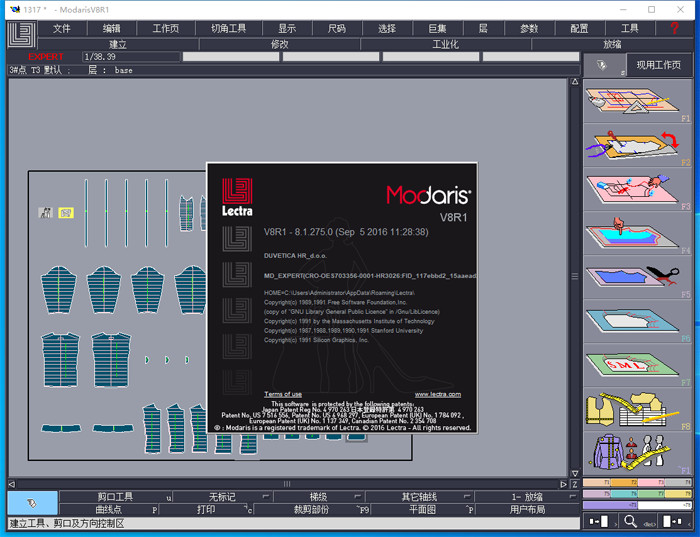700x537 pixels.
Task: Open the 显示 display menu
Action: click(x=287, y=29)
